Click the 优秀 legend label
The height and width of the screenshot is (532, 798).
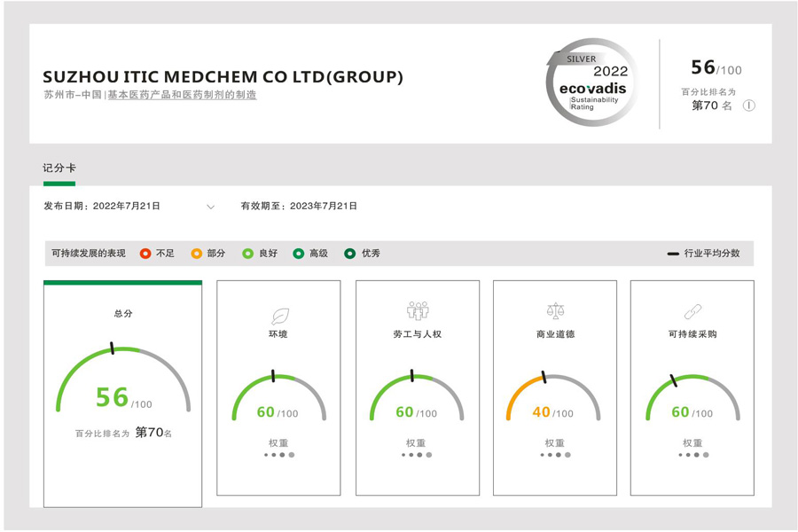pos(371,254)
